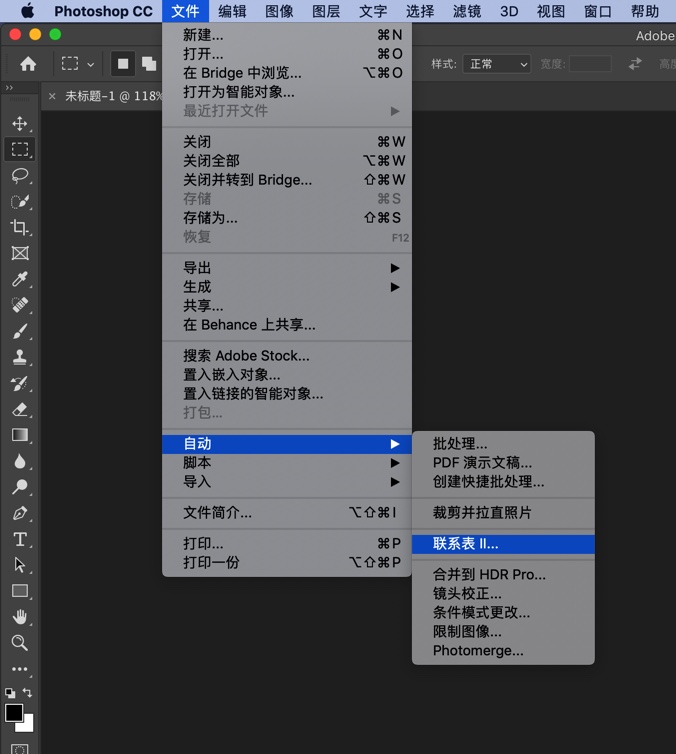Select the Horizontal Type tool
Image resolution: width=676 pixels, height=754 pixels.
(19, 540)
